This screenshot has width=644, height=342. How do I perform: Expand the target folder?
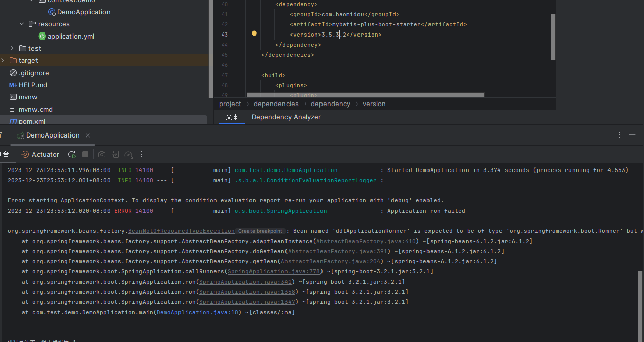pyautogui.click(x=3, y=60)
